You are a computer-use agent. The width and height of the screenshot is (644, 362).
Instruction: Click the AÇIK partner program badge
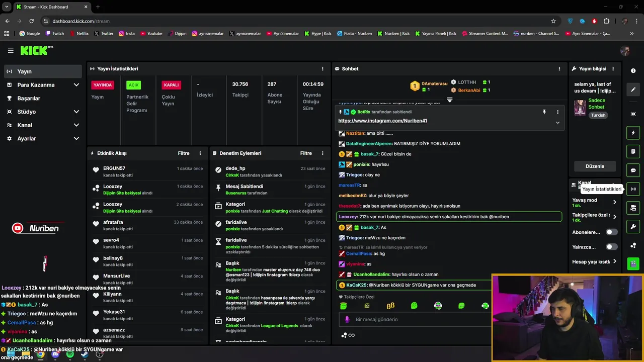coord(133,85)
